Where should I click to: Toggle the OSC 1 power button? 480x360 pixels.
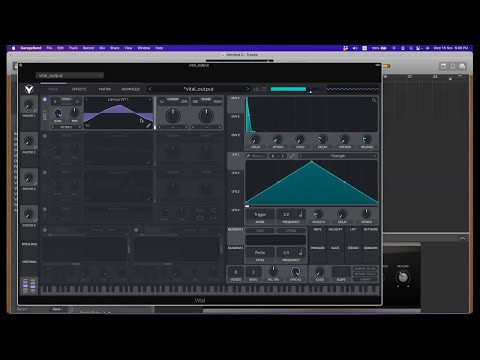tap(45, 99)
